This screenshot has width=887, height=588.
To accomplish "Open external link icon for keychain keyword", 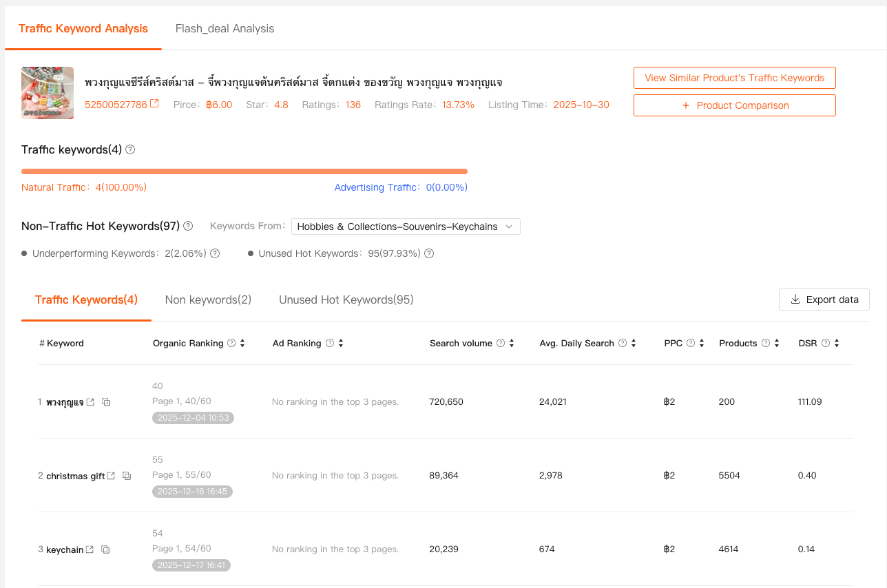I will [x=90, y=549].
